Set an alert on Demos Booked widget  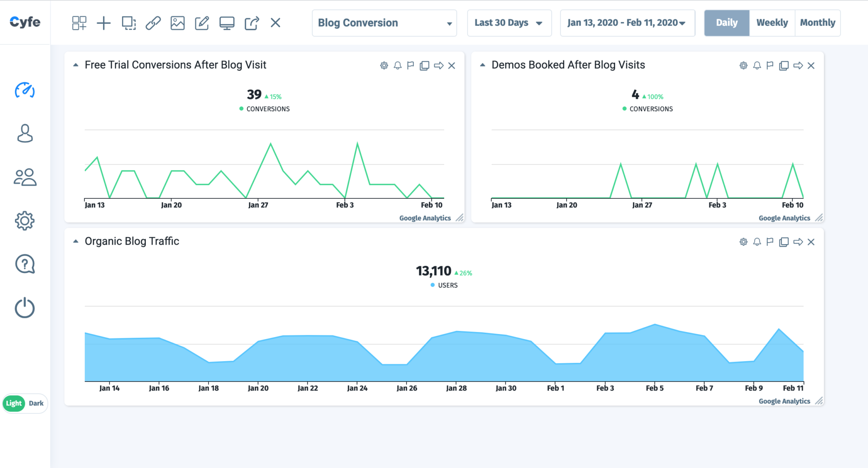[756, 66]
